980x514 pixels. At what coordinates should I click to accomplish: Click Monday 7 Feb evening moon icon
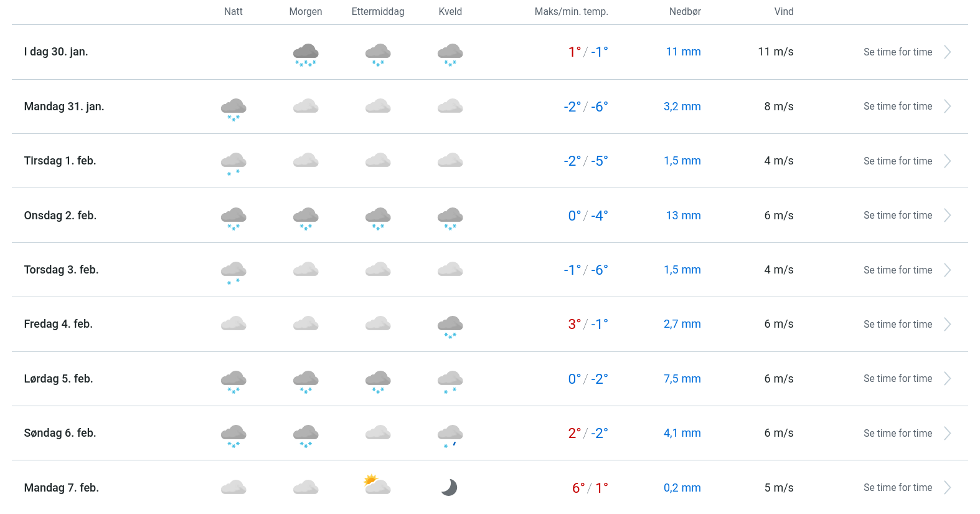pyautogui.click(x=450, y=487)
